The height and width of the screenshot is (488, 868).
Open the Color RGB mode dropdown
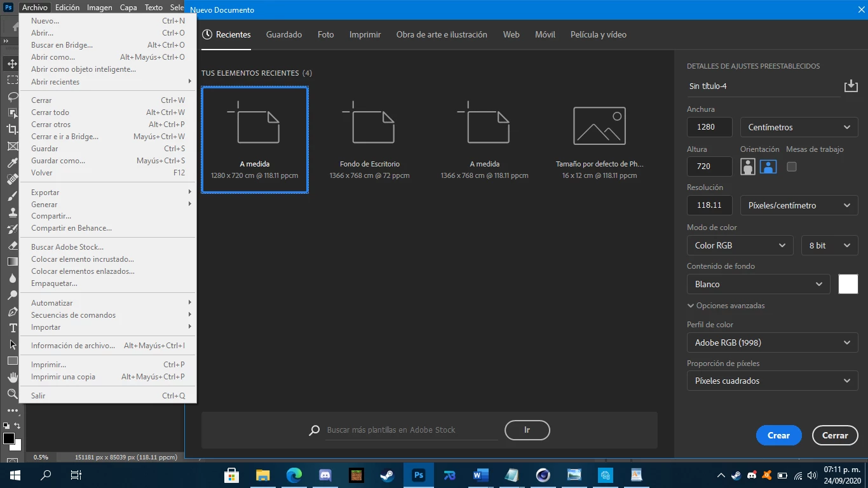[740, 245]
